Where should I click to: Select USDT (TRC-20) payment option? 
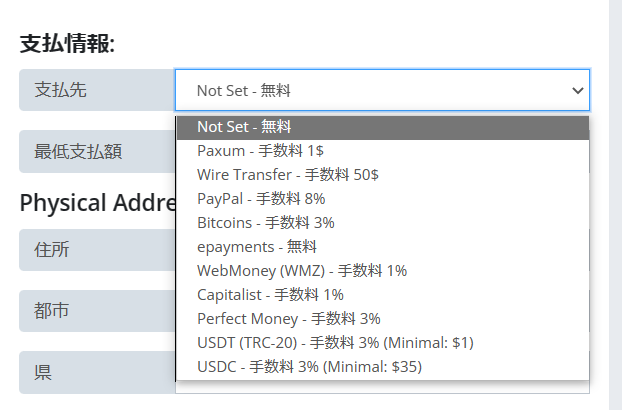[382, 342]
